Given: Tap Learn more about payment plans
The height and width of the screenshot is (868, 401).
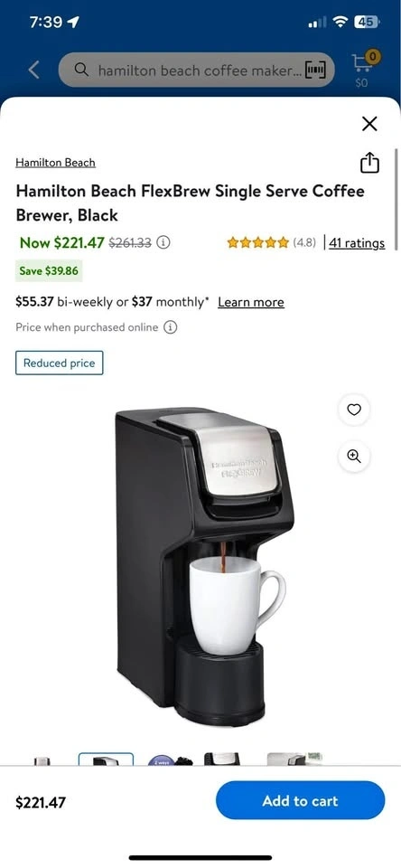Looking at the screenshot, I should click(251, 302).
